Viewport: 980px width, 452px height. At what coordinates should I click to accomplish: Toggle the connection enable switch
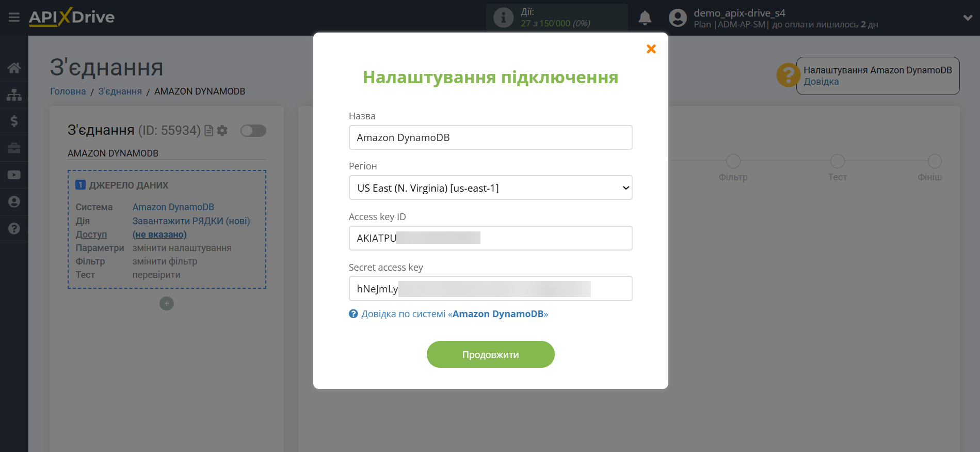point(253,131)
